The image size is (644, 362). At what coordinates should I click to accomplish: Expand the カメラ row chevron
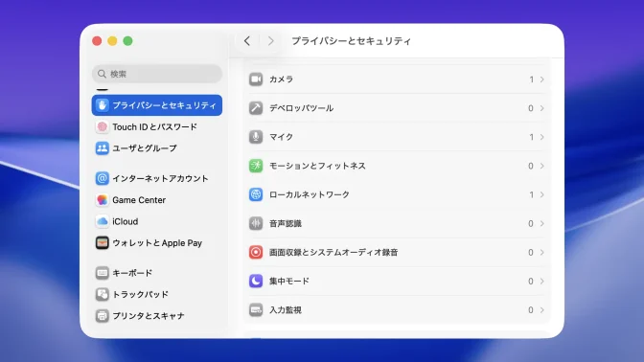[x=542, y=79]
